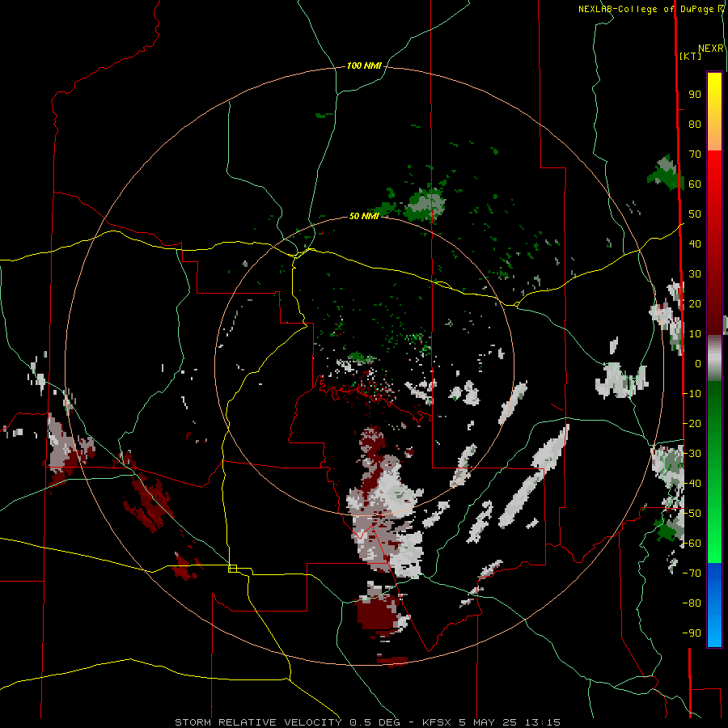Select the 0 knot scale label
The width and height of the screenshot is (728, 728).
click(698, 364)
